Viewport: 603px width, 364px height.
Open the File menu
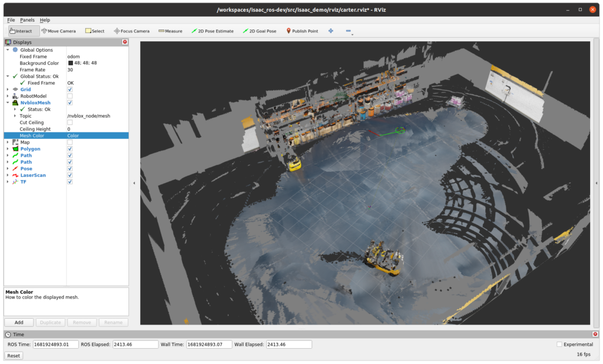click(x=11, y=20)
